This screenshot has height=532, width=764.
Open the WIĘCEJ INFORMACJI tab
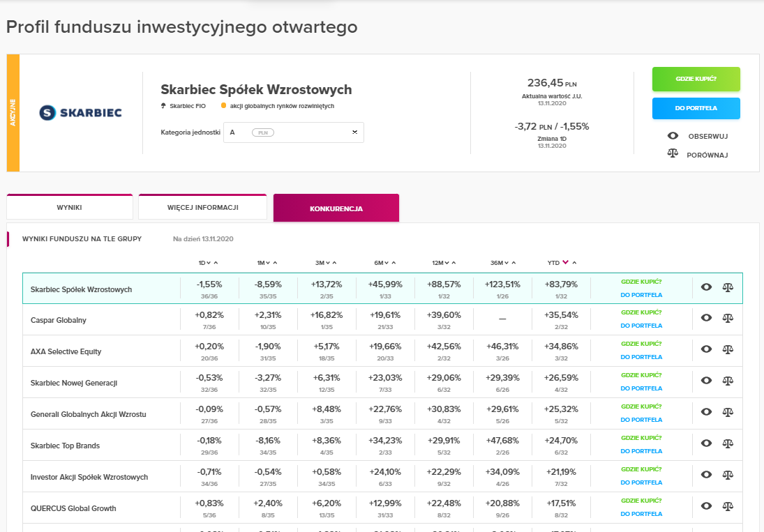point(203,207)
